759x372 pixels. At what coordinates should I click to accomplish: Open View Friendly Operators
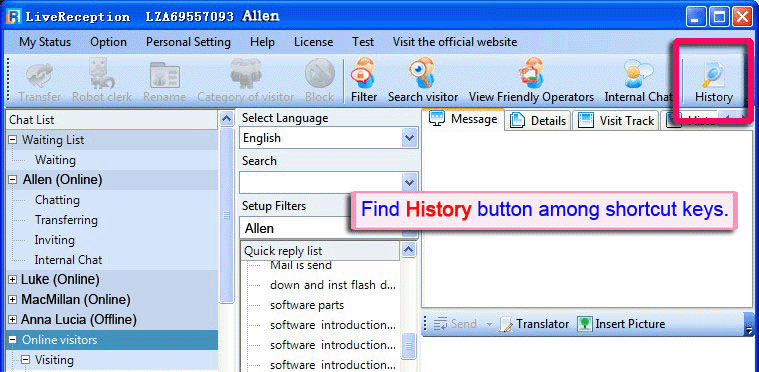531,81
